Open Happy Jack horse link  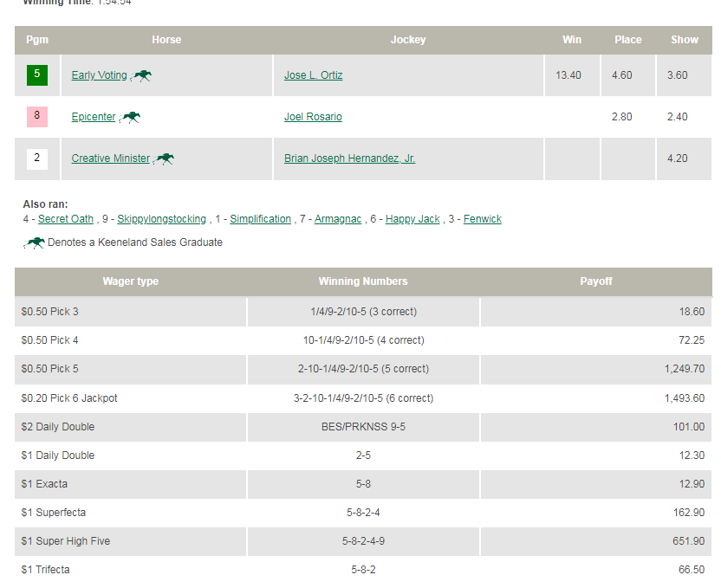(x=412, y=219)
